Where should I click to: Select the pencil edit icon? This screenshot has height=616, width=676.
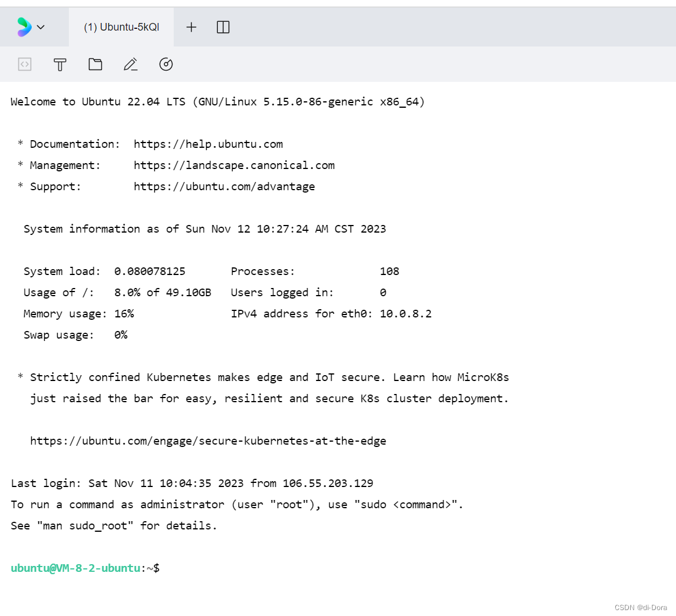pyautogui.click(x=131, y=64)
